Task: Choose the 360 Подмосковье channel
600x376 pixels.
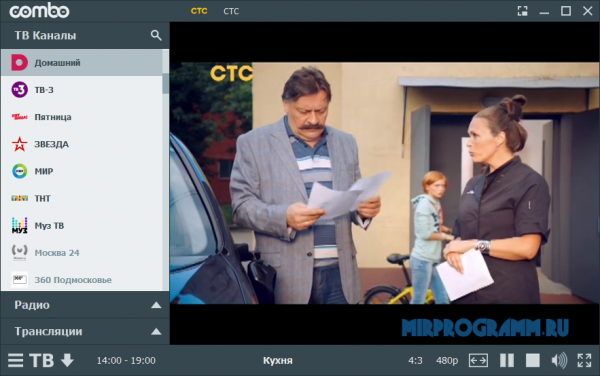Action: pyautogui.click(x=82, y=280)
